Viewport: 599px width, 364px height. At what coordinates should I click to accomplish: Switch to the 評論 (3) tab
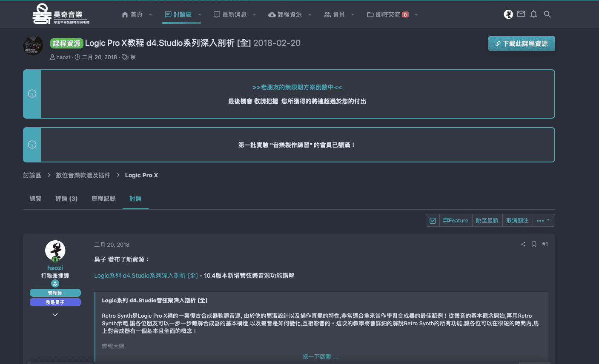coord(66,199)
